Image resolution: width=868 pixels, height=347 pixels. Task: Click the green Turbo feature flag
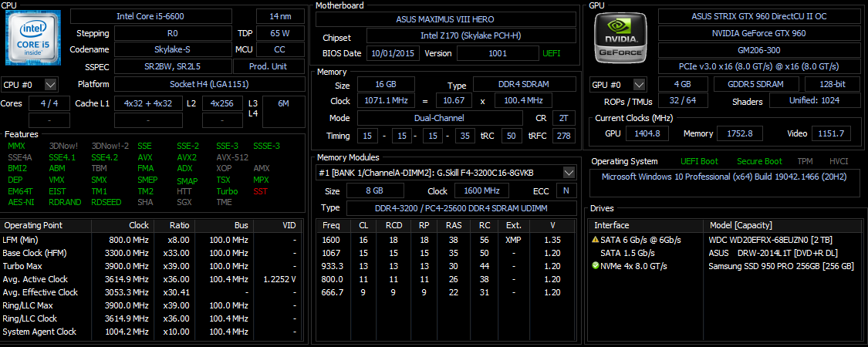tap(227, 191)
